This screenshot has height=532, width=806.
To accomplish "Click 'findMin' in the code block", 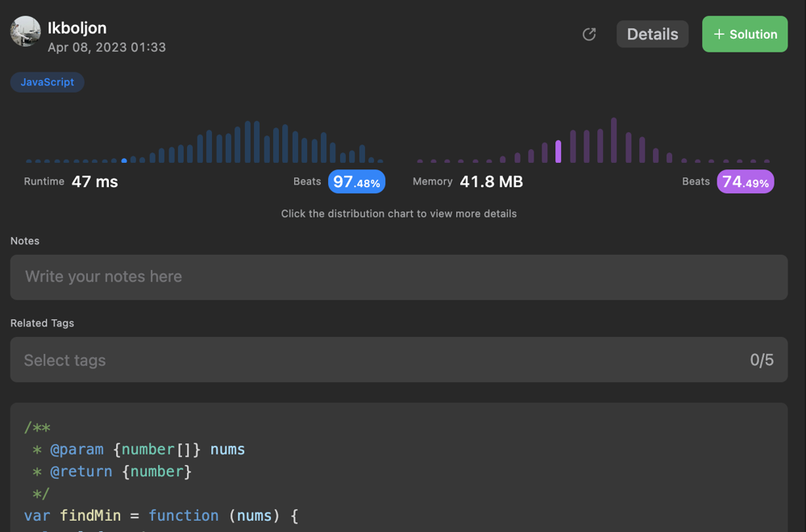I will [x=90, y=516].
